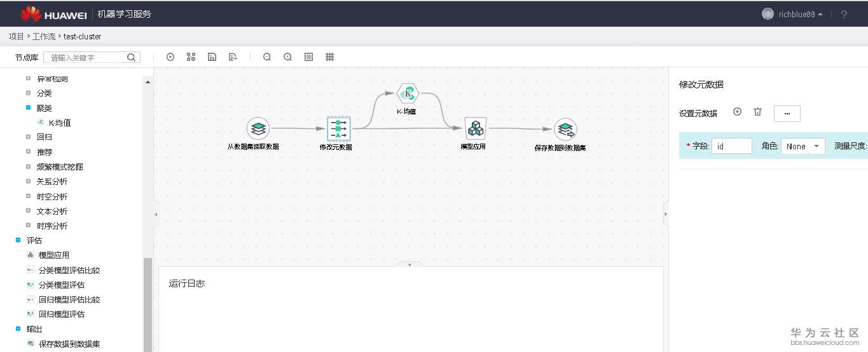Click the scrollbar up arrow in node library
This screenshot has height=352, width=868.
coord(148,82)
